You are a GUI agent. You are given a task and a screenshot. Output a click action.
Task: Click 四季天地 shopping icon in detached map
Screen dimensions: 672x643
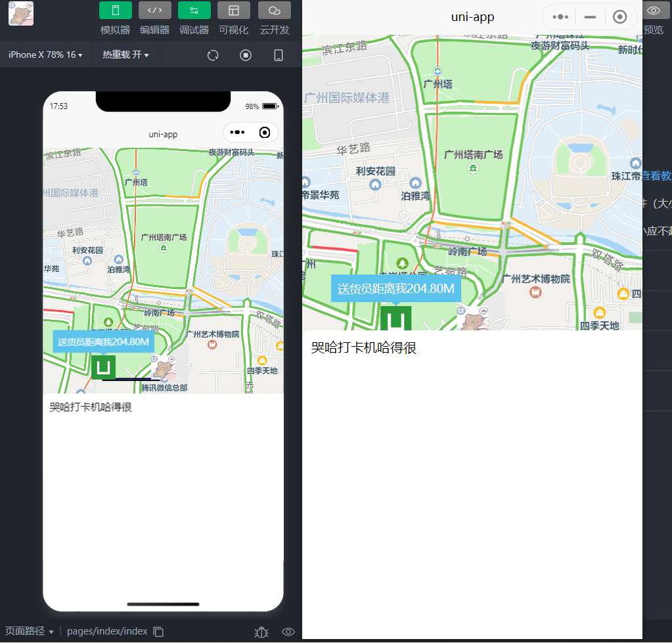(x=600, y=313)
